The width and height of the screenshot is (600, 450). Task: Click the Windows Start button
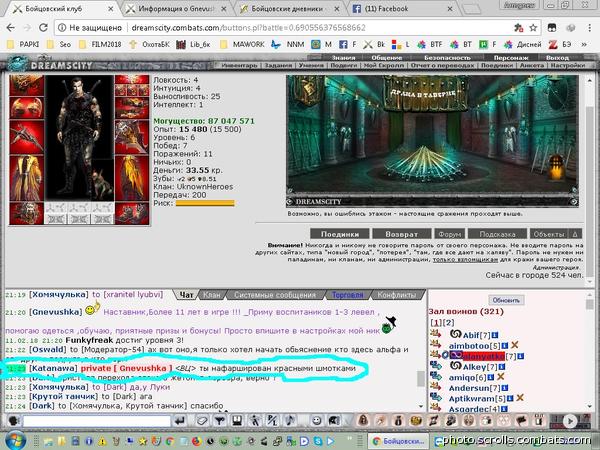(15, 440)
